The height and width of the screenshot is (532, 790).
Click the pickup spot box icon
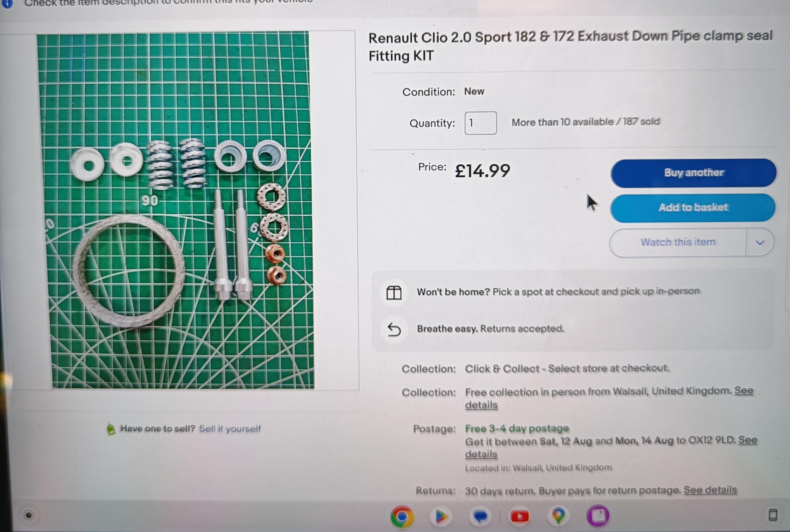394,292
